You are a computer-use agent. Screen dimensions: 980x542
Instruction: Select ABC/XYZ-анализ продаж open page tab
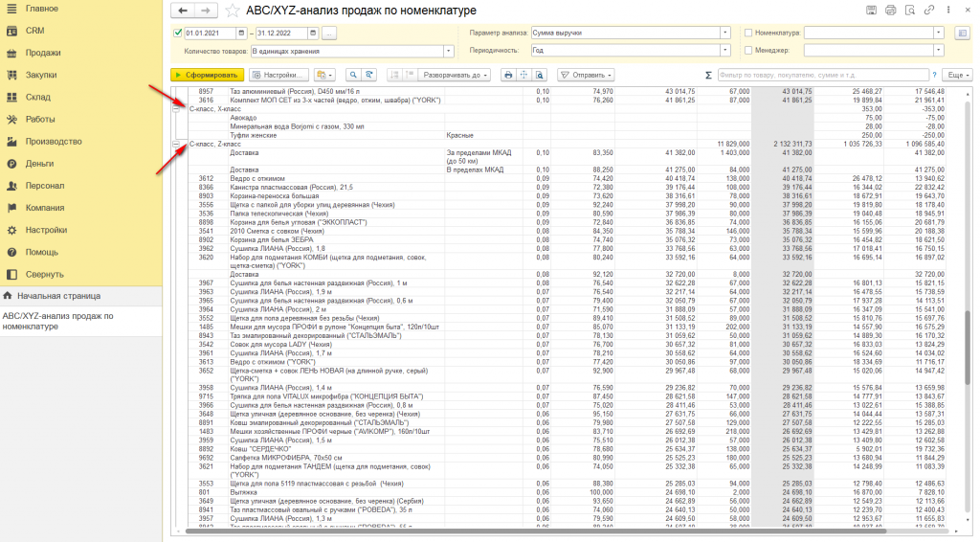point(81,322)
